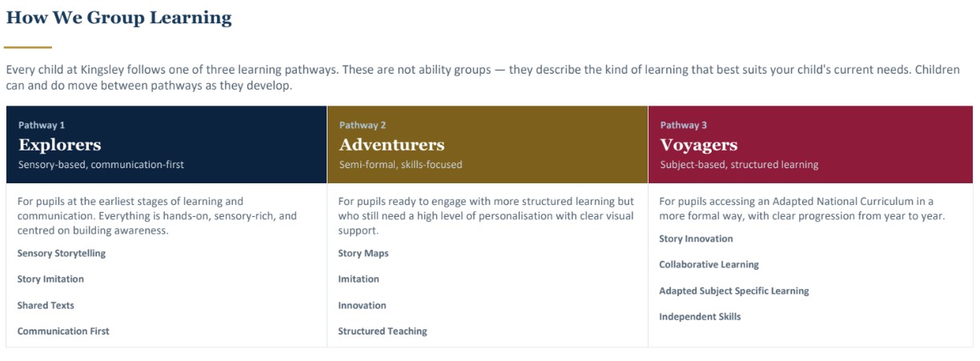
Task: Open Adapted Subject Specific Learning
Action: click(x=733, y=291)
